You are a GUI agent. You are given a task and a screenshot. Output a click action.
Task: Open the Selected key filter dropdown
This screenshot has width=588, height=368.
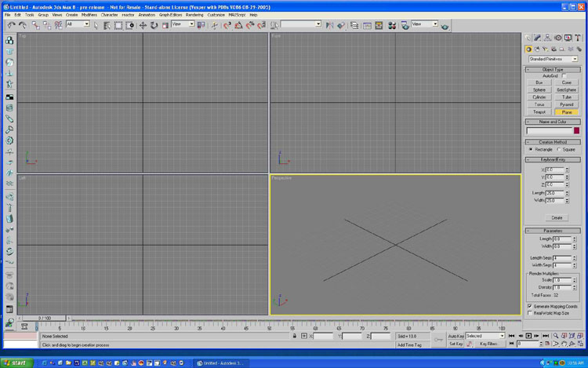[485, 336]
